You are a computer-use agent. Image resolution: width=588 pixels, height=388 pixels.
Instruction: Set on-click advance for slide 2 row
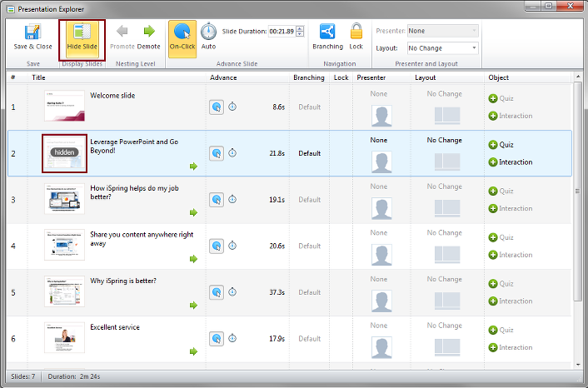[x=217, y=153]
